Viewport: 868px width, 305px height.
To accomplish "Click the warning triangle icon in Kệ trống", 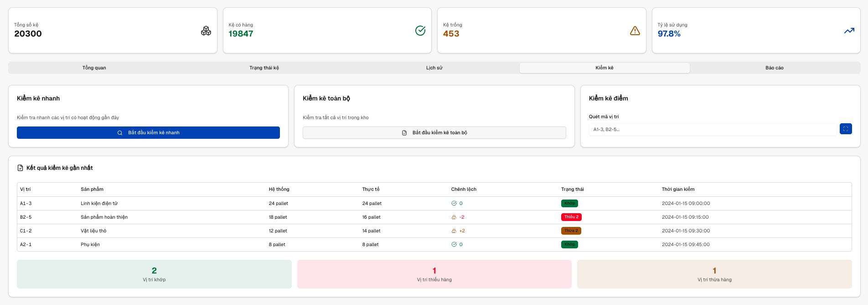I will (635, 31).
